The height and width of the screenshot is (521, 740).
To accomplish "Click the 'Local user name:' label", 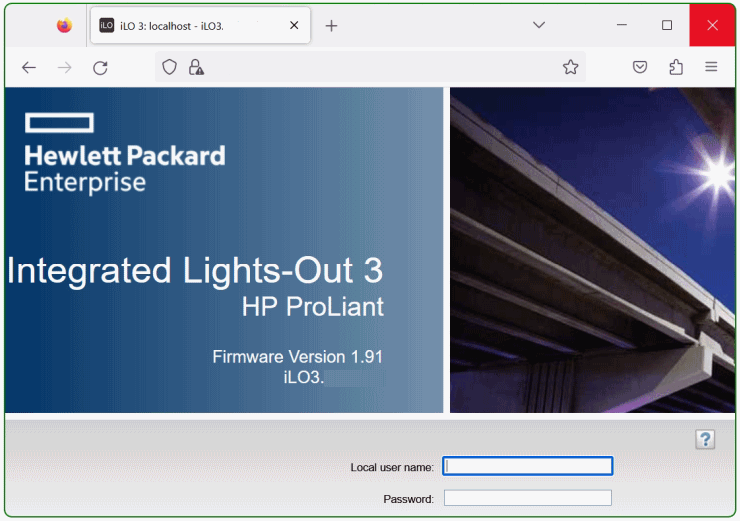I will (392, 467).
